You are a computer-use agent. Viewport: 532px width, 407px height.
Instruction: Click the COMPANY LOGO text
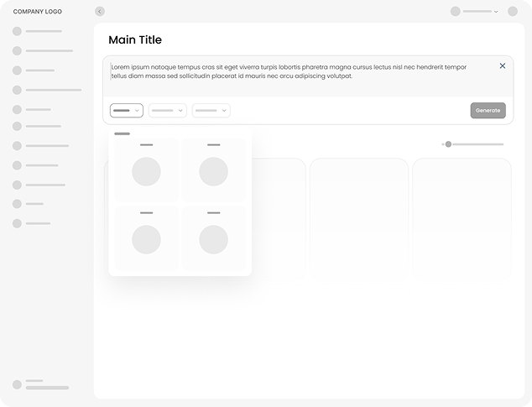click(38, 12)
